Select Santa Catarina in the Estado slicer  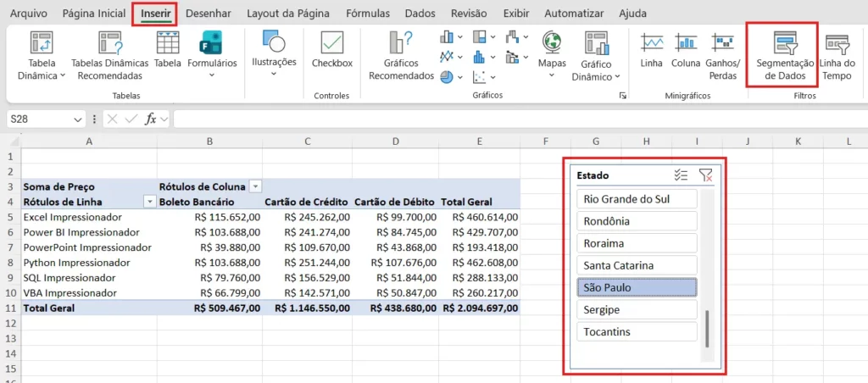point(637,265)
